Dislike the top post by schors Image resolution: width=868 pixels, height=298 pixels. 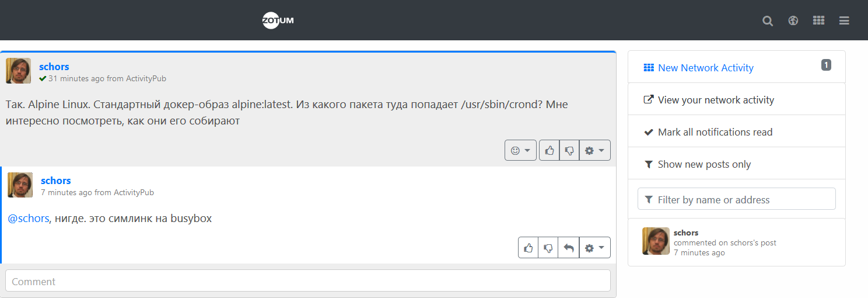pyautogui.click(x=569, y=150)
